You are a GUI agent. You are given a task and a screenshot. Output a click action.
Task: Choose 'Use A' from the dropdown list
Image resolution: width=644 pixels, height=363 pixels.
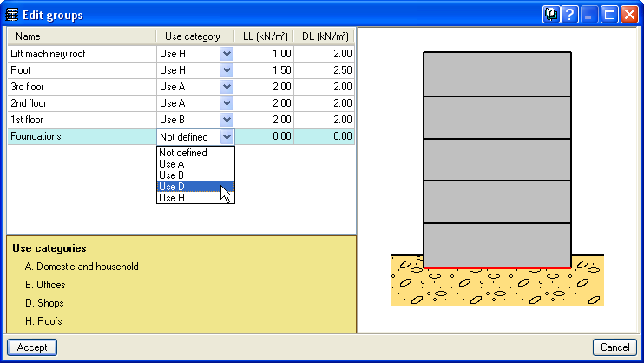tap(195, 164)
